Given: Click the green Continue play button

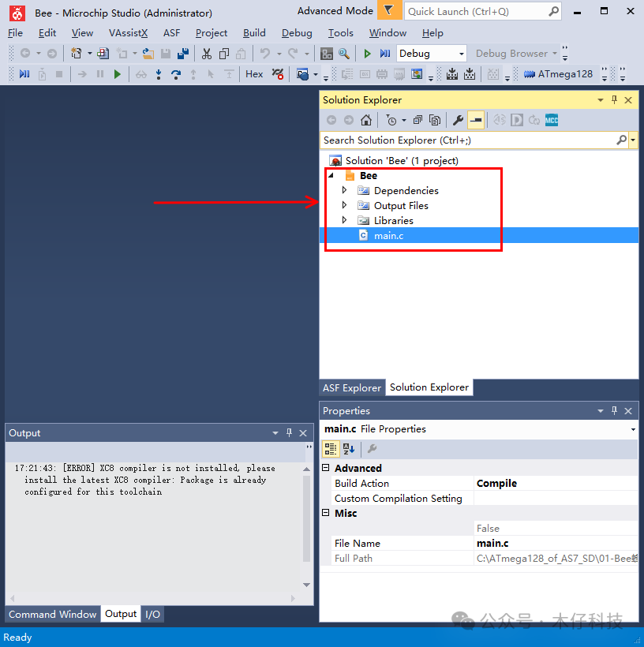Looking at the screenshot, I should click(118, 74).
